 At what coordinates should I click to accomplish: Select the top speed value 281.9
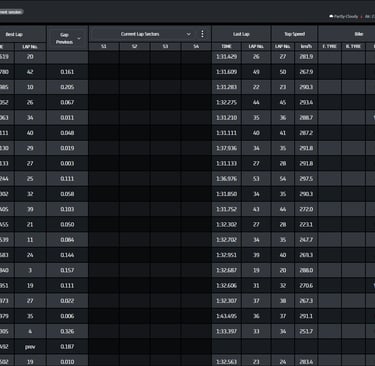(x=306, y=57)
